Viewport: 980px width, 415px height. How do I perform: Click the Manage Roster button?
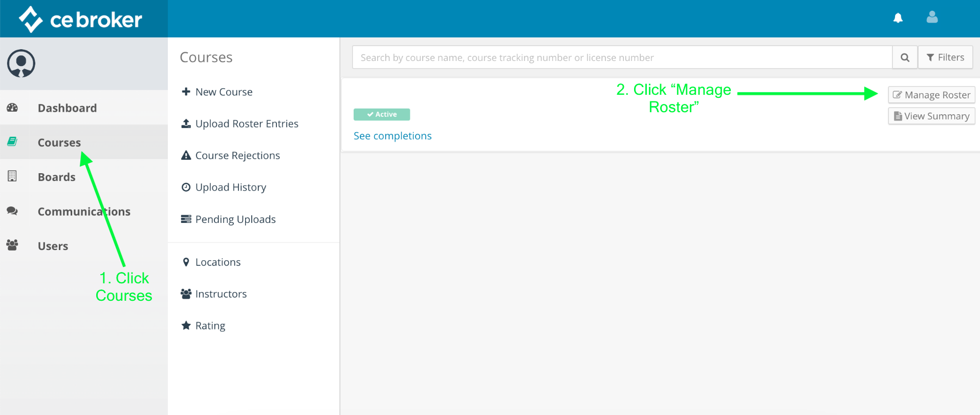931,95
